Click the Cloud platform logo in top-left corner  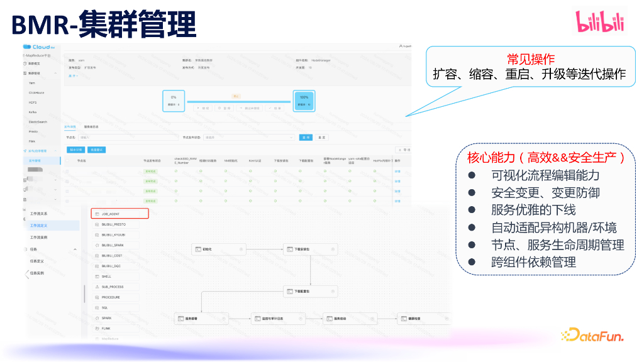[x=38, y=47]
